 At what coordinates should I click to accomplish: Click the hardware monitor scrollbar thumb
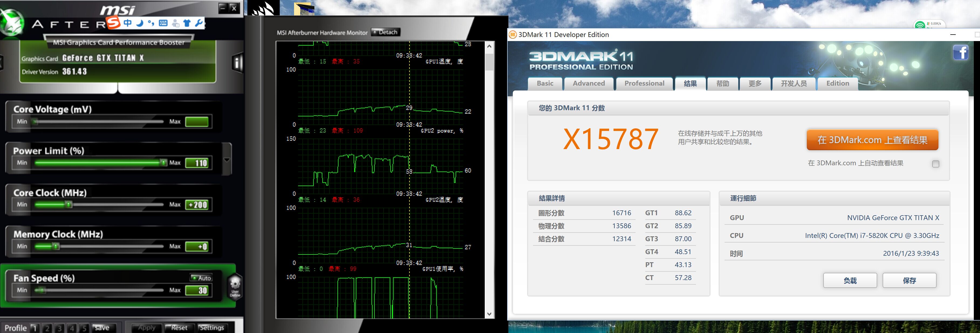tap(489, 62)
